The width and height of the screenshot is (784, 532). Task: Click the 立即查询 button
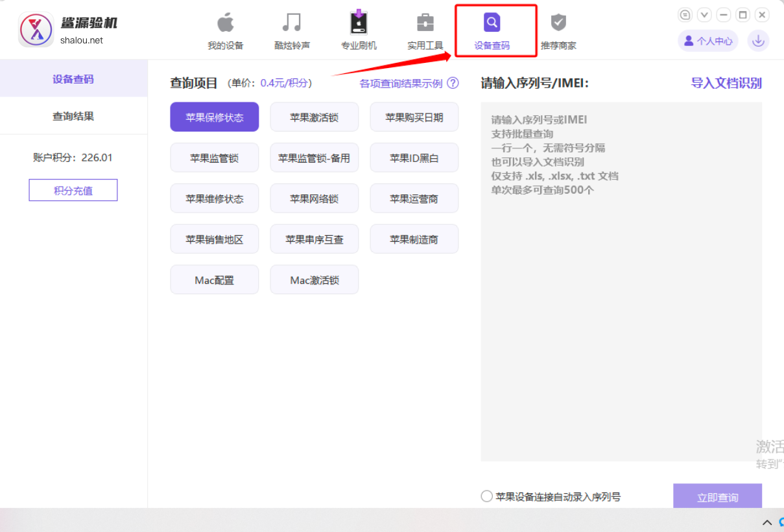[x=717, y=497]
